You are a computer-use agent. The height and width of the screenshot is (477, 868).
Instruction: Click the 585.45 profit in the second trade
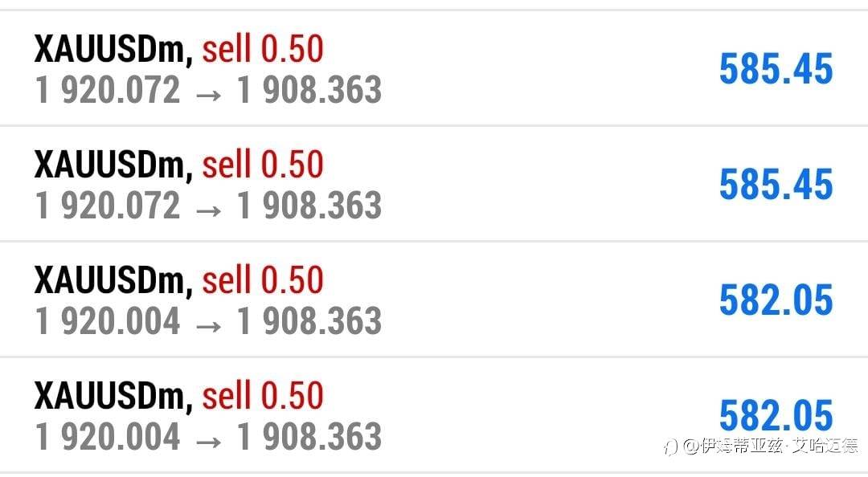click(x=776, y=185)
